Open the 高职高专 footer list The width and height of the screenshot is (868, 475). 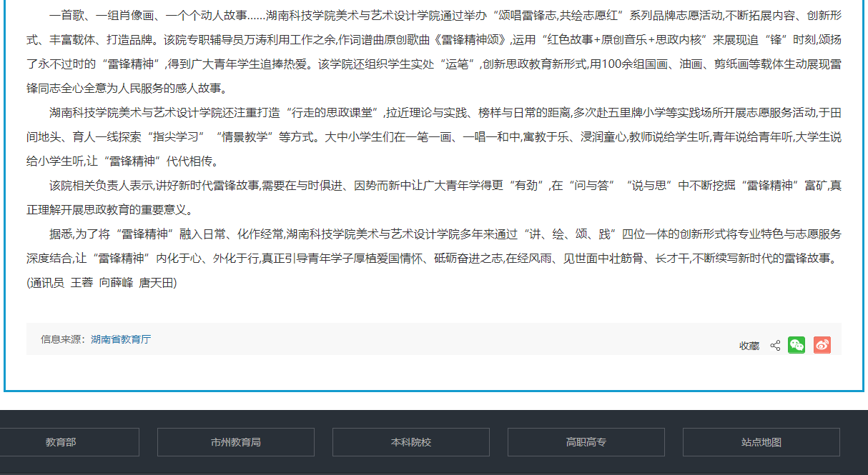[x=586, y=442]
